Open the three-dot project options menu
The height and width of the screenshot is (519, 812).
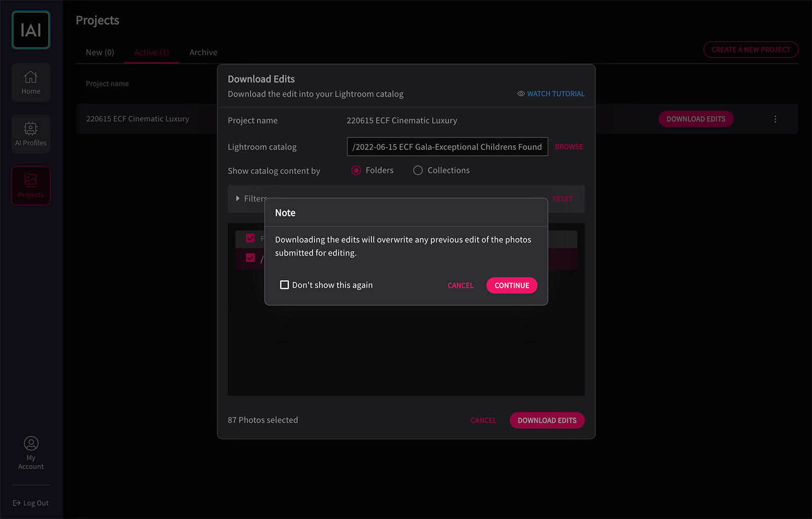(775, 119)
